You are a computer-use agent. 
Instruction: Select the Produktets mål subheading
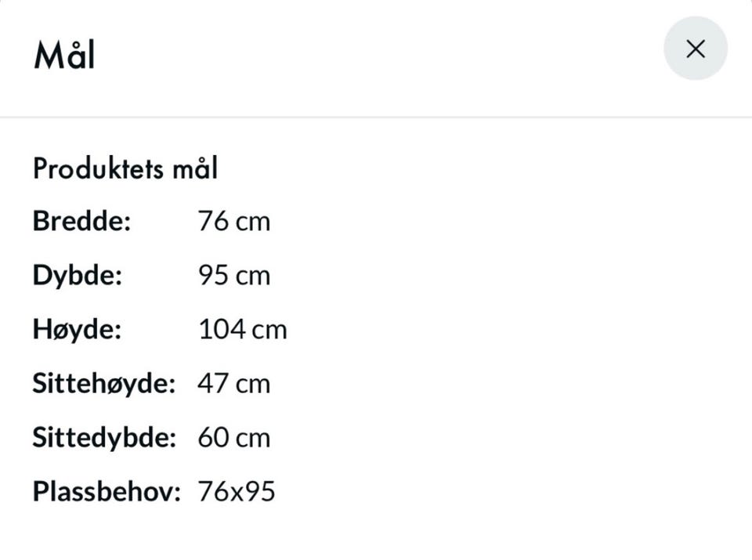pos(125,168)
